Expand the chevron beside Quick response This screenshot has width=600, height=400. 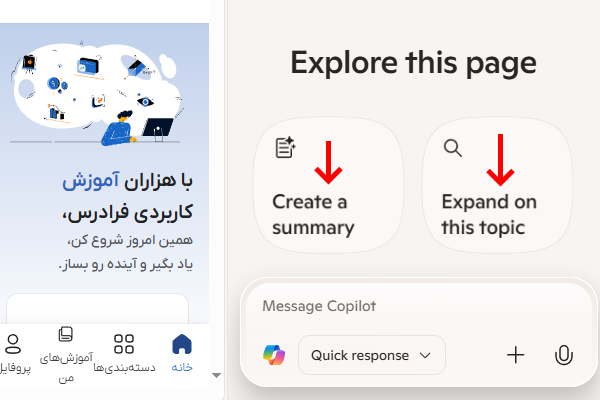click(426, 355)
